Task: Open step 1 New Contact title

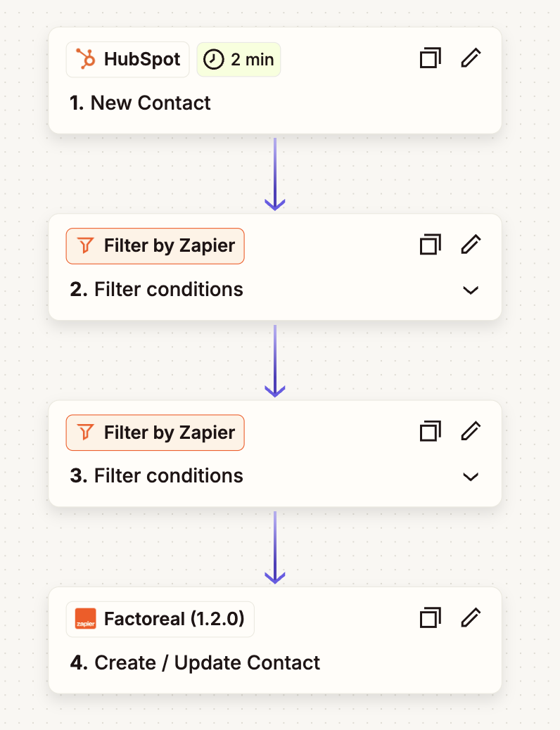Action: 141,103
